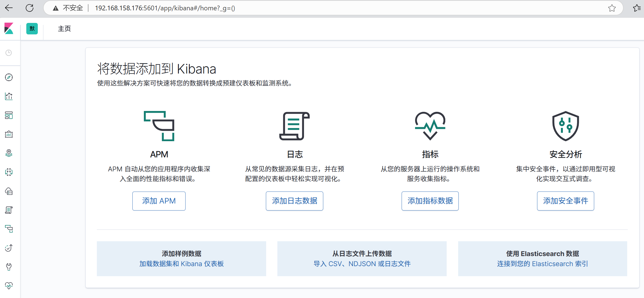644x298 pixels.
Task: Open recently viewed clock icon
Action: click(x=9, y=53)
